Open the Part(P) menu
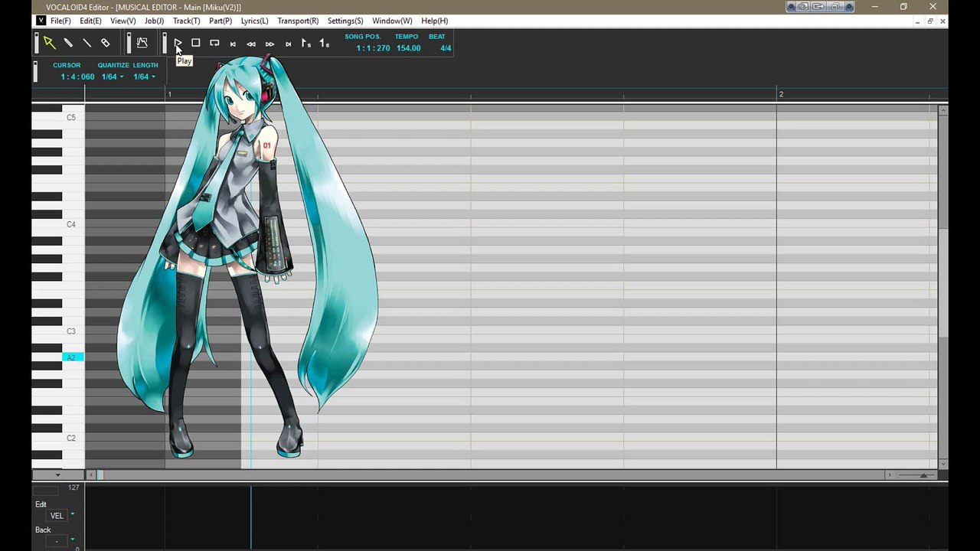 point(220,21)
